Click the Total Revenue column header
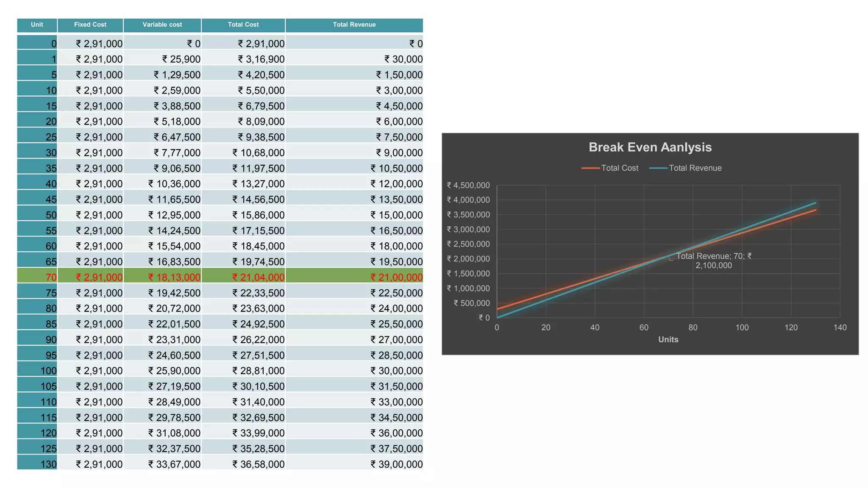The width and height of the screenshot is (868, 488). (x=354, y=25)
